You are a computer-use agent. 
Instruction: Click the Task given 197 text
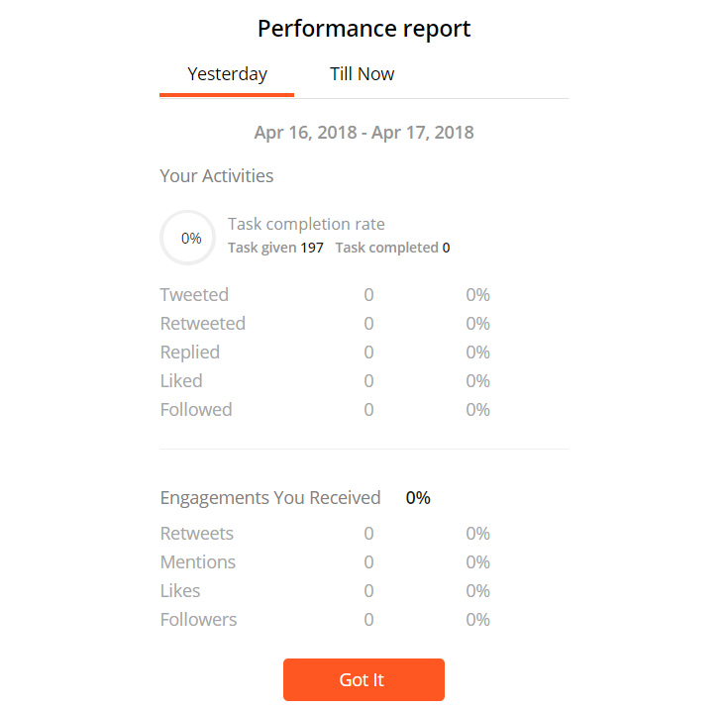[275, 248]
